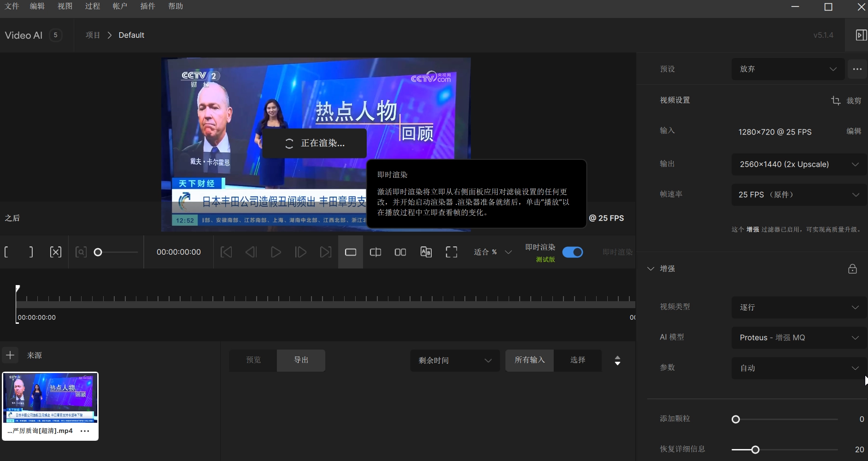
Task: Turn off the 即时渲染 switch
Action: pyautogui.click(x=573, y=252)
